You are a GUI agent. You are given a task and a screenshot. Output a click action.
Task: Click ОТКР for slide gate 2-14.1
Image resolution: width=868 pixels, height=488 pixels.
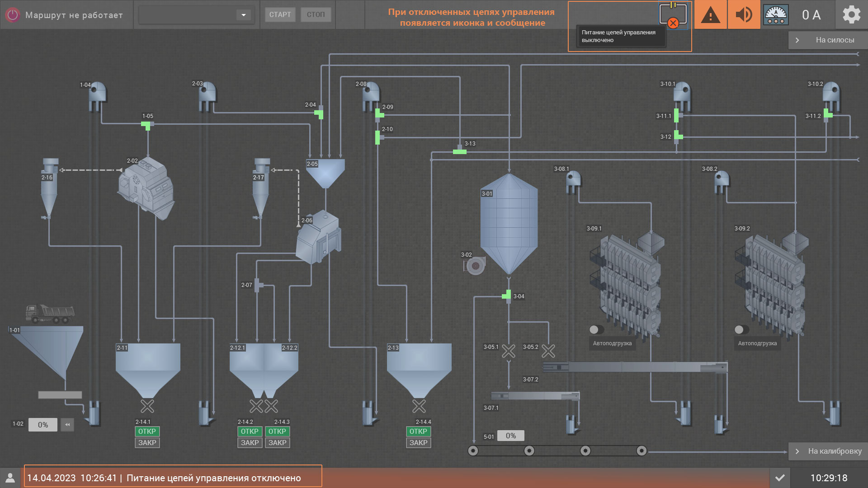click(x=147, y=431)
